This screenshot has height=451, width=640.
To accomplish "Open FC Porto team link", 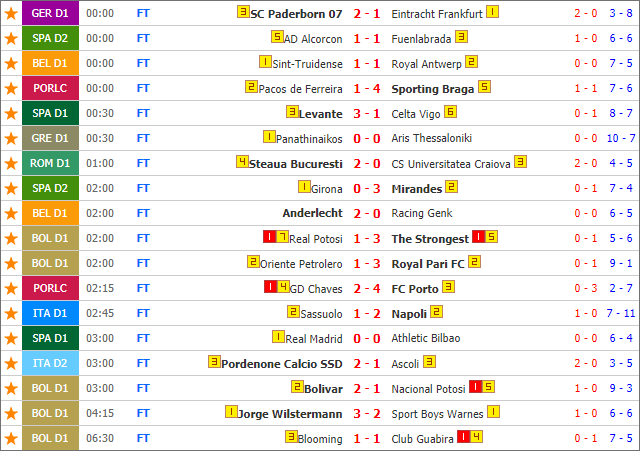I will pyautogui.click(x=415, y=289).
